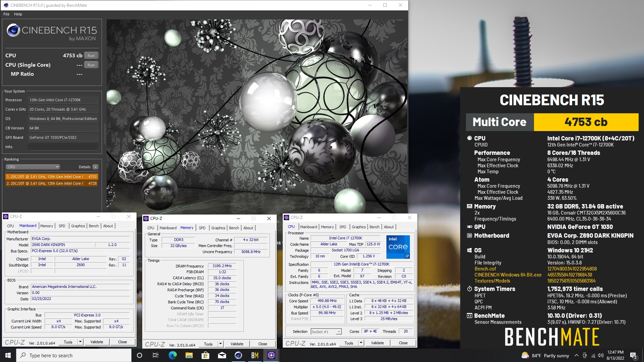This screenshot has width=644, height=362.
Task: Show hidden system tray icons
Action: point(576,356)
